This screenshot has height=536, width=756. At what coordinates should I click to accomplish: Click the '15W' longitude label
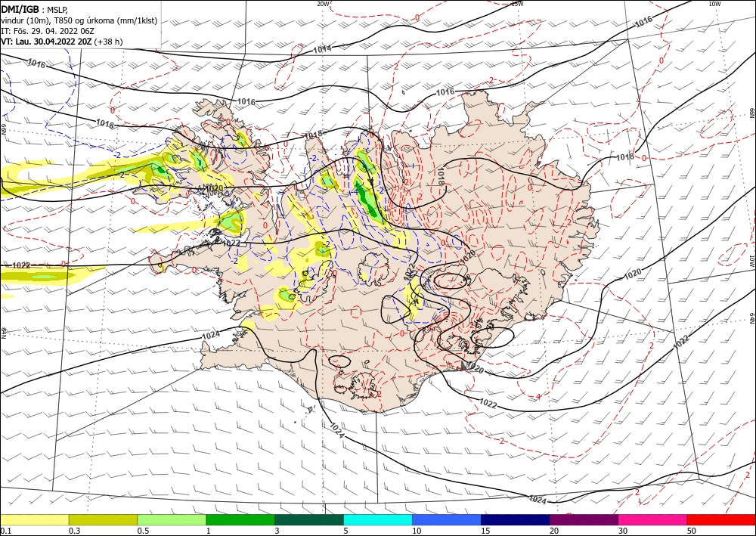click(517, 4)
